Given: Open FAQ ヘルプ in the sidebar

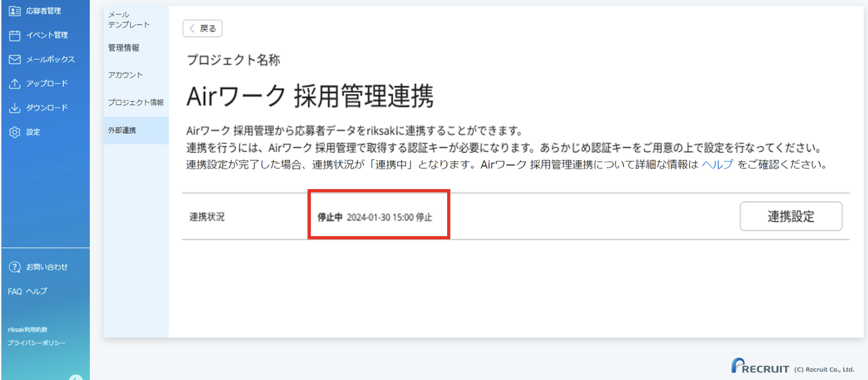Looking at the screenshot, I should [27, 291].
